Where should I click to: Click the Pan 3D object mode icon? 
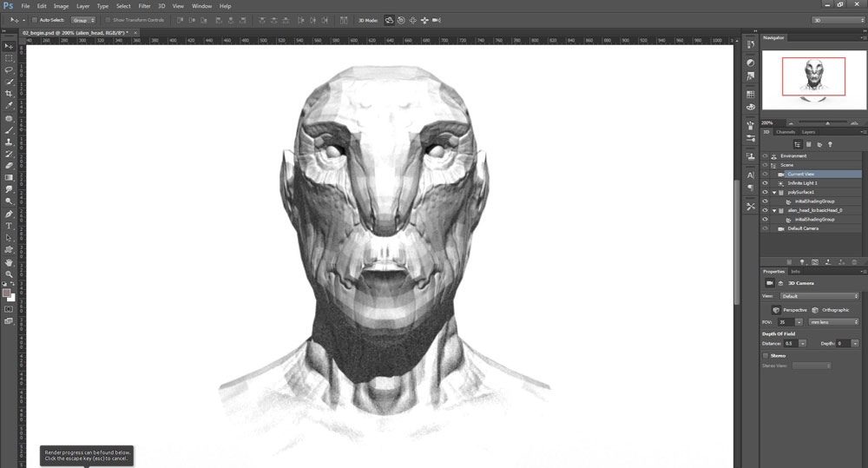click(413, 21)
